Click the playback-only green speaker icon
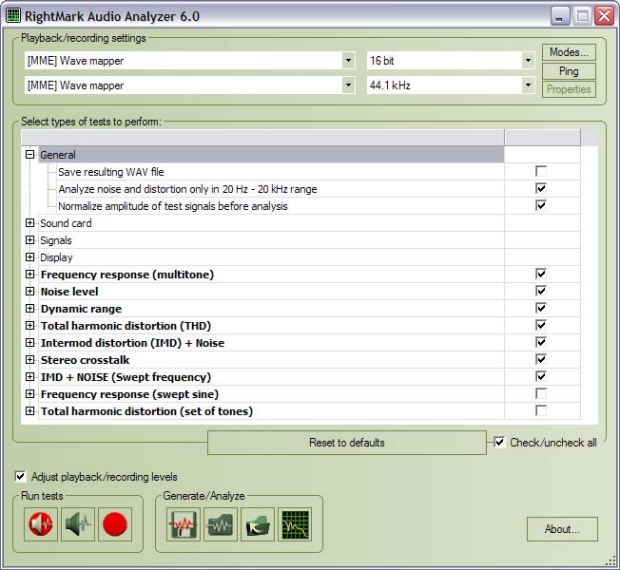The image size is (620, 570). pyautogui.click(x=78, y=524)
